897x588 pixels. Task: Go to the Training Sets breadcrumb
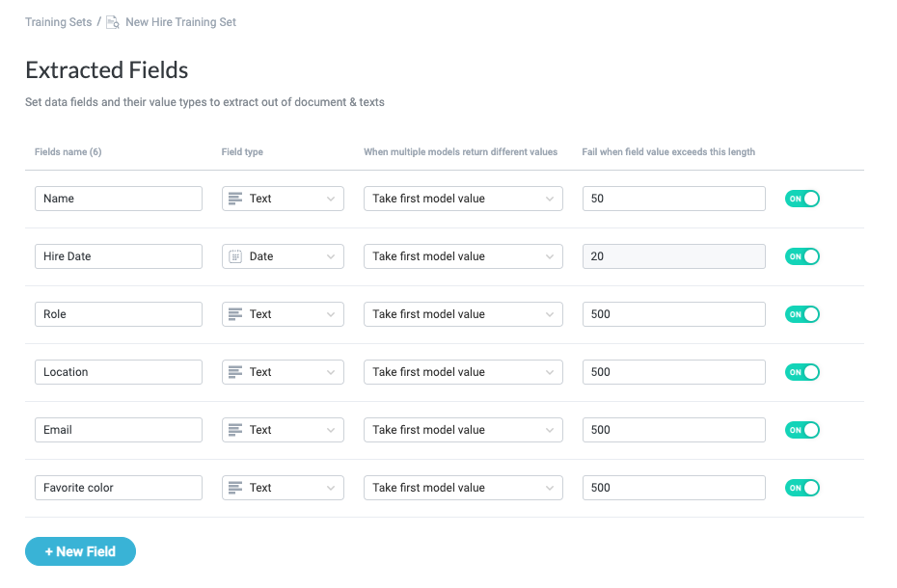59,22
